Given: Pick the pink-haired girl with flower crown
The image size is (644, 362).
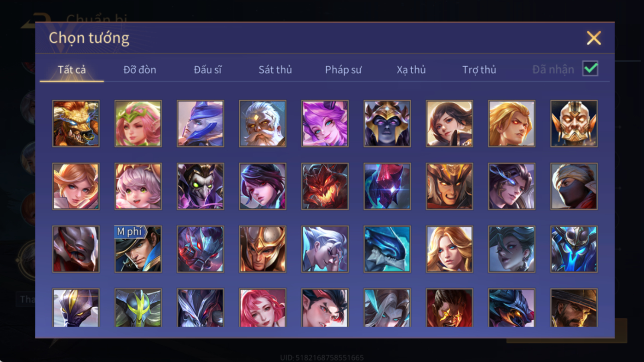Looking at the screenshot, I should pyautogui.click(x=138, y=124).
